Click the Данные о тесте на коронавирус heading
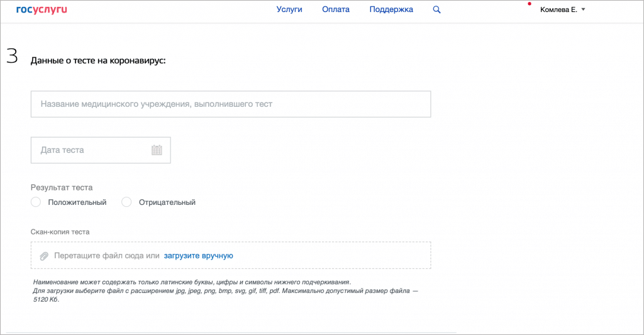 coord(98,61)
